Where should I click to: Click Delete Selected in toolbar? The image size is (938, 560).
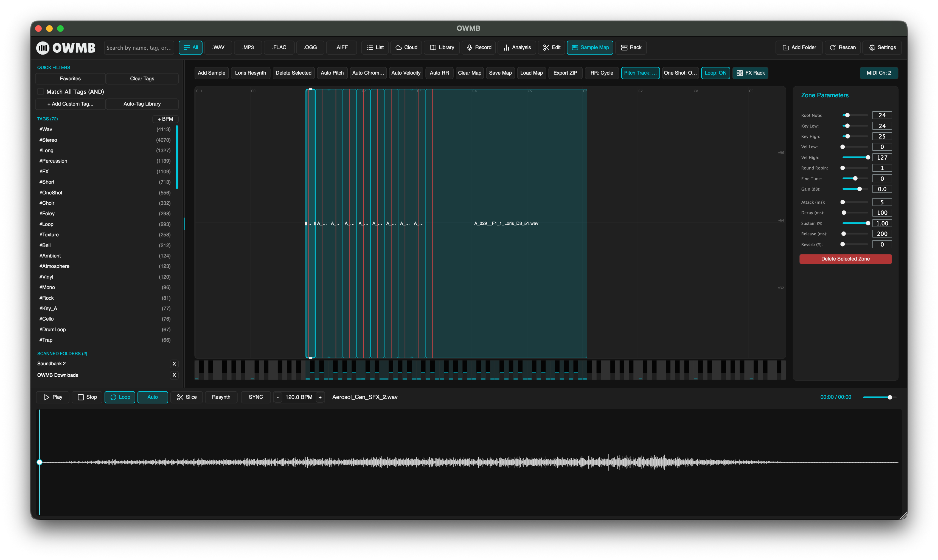pyautogui.click(x=293, y=73)
